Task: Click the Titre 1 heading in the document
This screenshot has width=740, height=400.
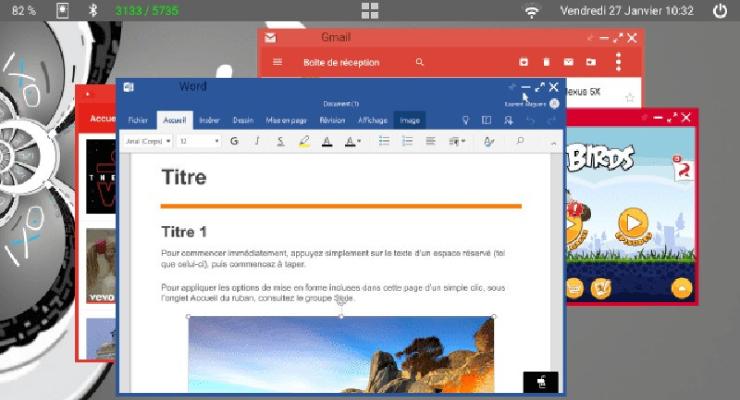Action: coord(184,232)
